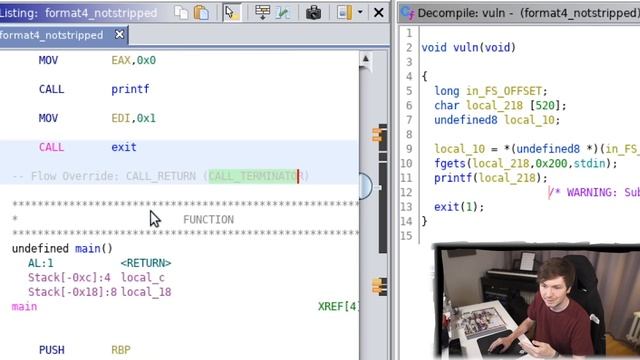Click 'local_10 =' assignment on line 9
The image size is (640, 360).
(x=466, y=149)
